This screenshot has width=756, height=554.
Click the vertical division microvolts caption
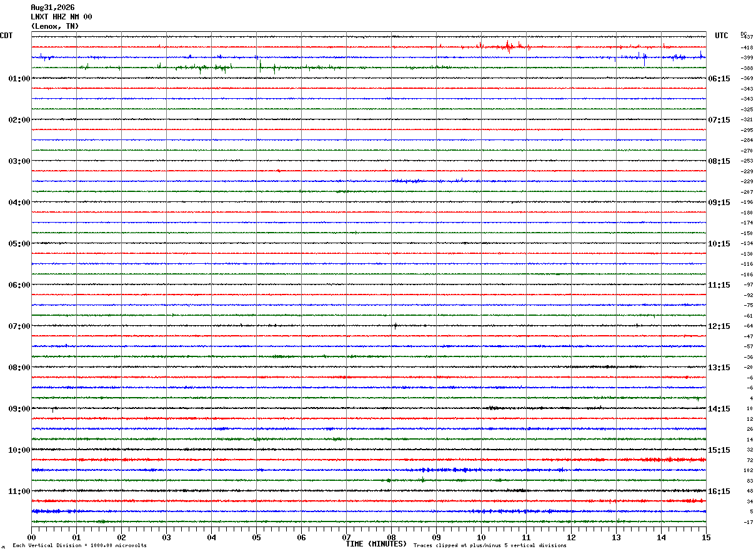click(79, 546)
